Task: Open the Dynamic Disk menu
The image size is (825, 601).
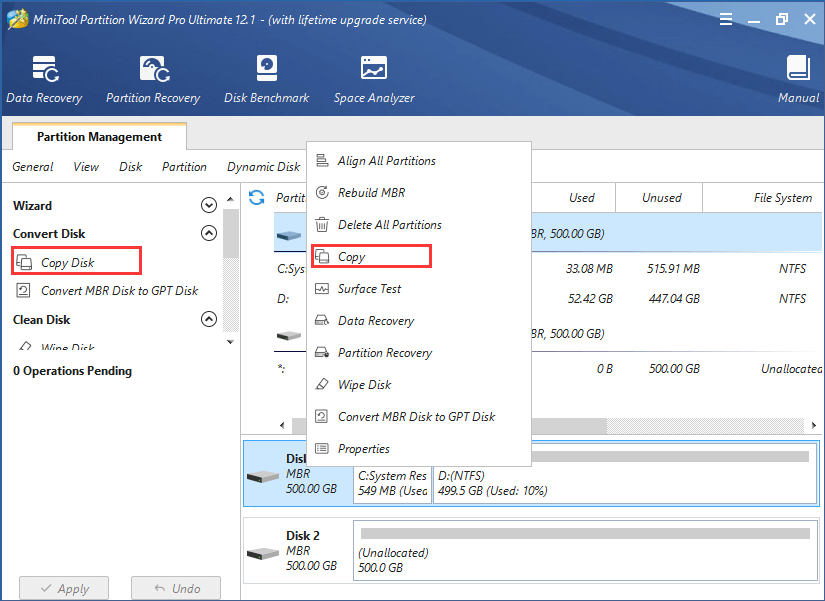Action: click(x=263, y=167)
